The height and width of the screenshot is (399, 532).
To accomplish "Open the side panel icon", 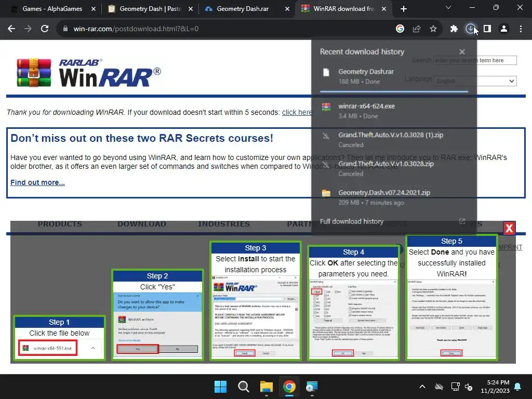I will pyautogui.click(x=487, y=29).
